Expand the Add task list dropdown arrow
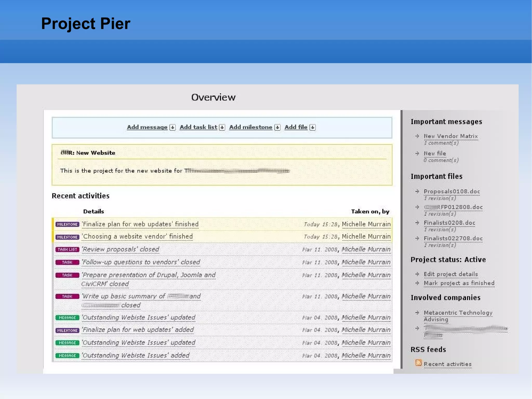532x399 pixels. click(222, 127)
